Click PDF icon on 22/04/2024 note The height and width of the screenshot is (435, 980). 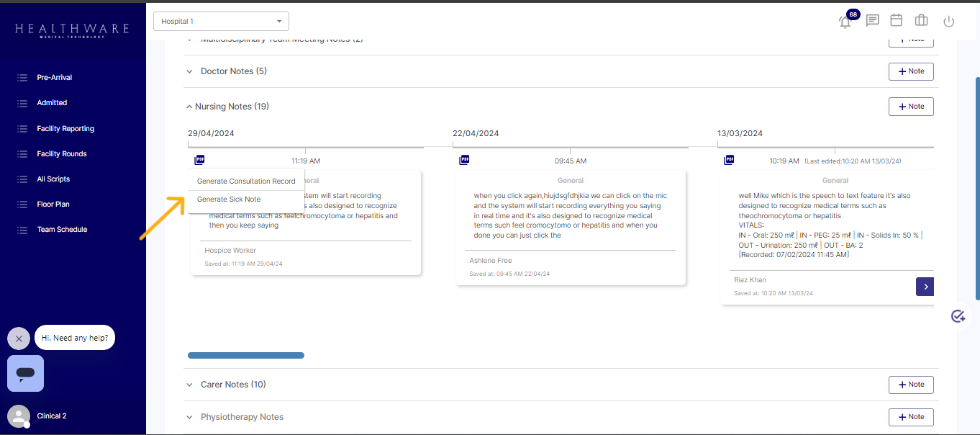tap(464, 160)
